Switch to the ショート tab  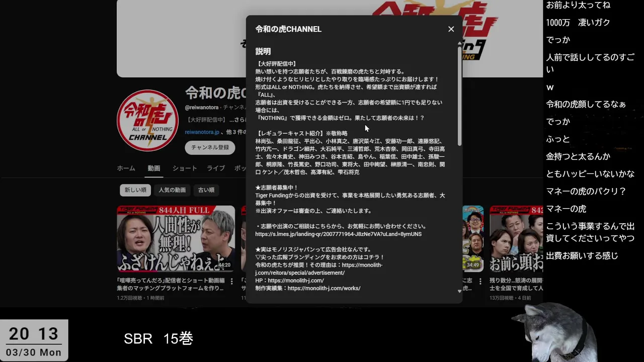point(185,168)
